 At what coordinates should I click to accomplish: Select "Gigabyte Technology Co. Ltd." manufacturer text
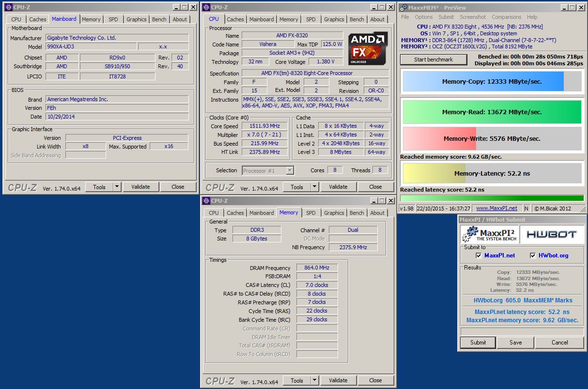click(x=81, y=38)
